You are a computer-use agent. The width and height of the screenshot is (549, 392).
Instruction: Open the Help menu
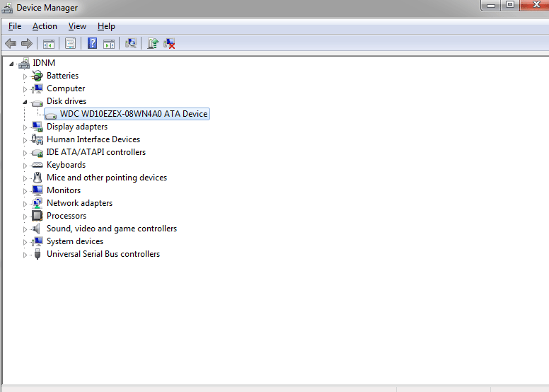tap(106, 26)
